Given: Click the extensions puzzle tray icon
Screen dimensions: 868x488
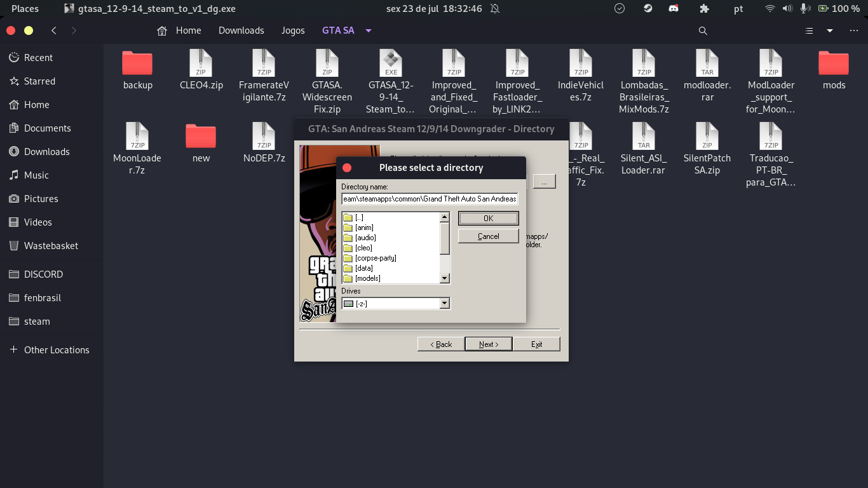Looking at the screenshot, I should (x=704, y=9).
